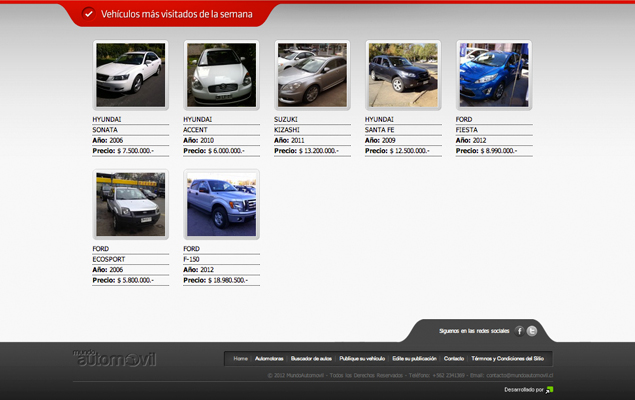The height and width of the screenshot is (400, 635).
Task: View the Hyundai Accent car thumbnail
Action: pos(221,75)
